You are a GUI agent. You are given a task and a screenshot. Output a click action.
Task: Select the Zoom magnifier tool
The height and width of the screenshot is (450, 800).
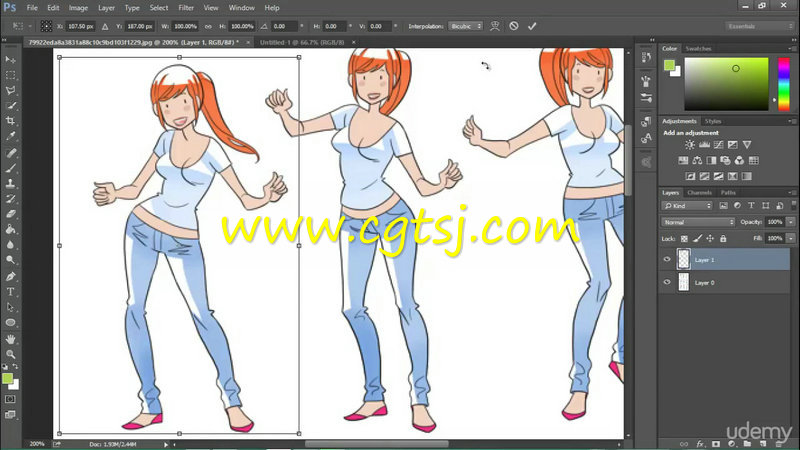pos(10,354)
